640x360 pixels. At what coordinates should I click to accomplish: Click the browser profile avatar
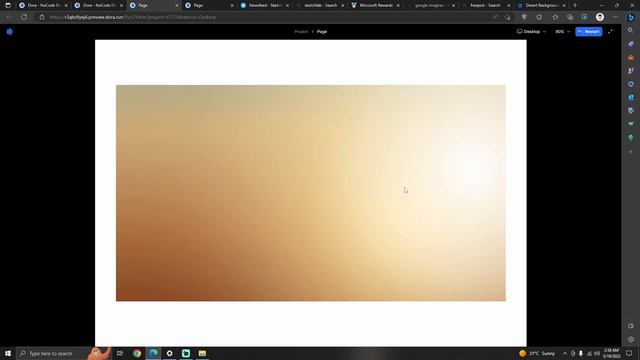click(x=600, y=17)
